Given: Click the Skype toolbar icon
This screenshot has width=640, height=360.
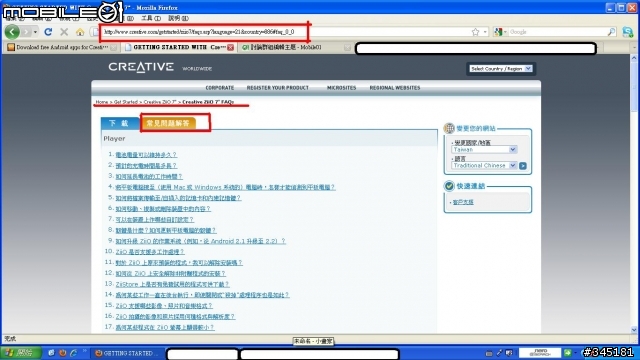Looking at the screenshot, I should [x=628, y=32].
